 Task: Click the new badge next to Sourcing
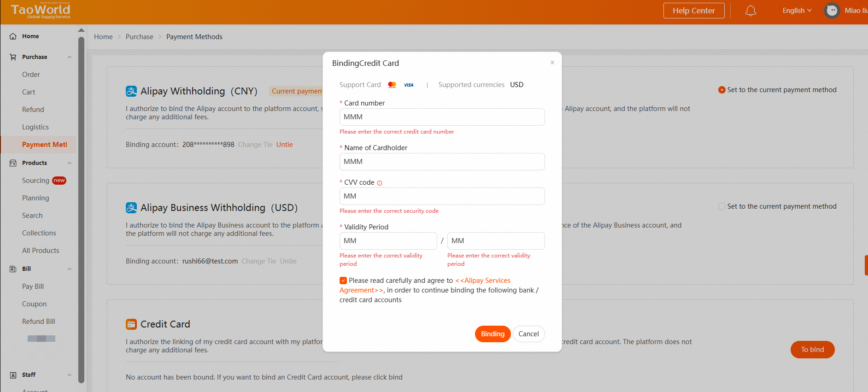59,181
